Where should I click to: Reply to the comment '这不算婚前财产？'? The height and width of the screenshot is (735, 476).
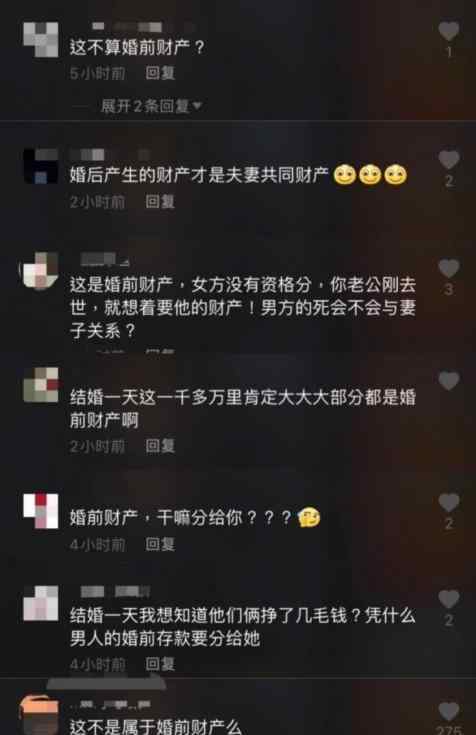coord(160,73)
